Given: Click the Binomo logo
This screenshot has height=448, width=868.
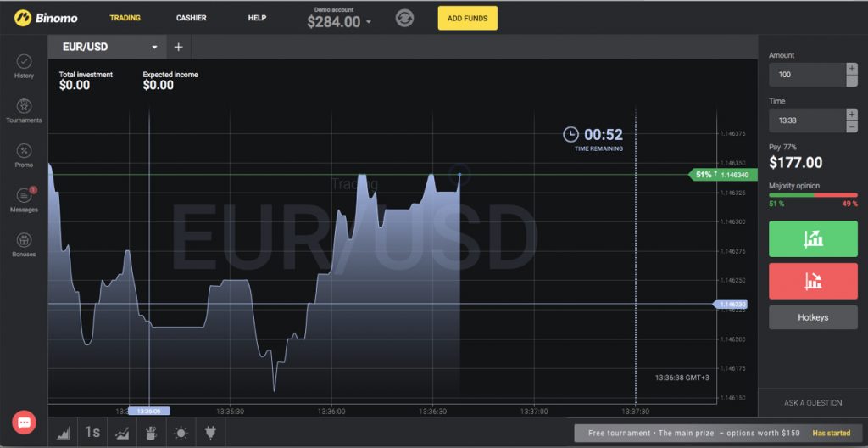Looking at the screenshot, I should point(46,18).
